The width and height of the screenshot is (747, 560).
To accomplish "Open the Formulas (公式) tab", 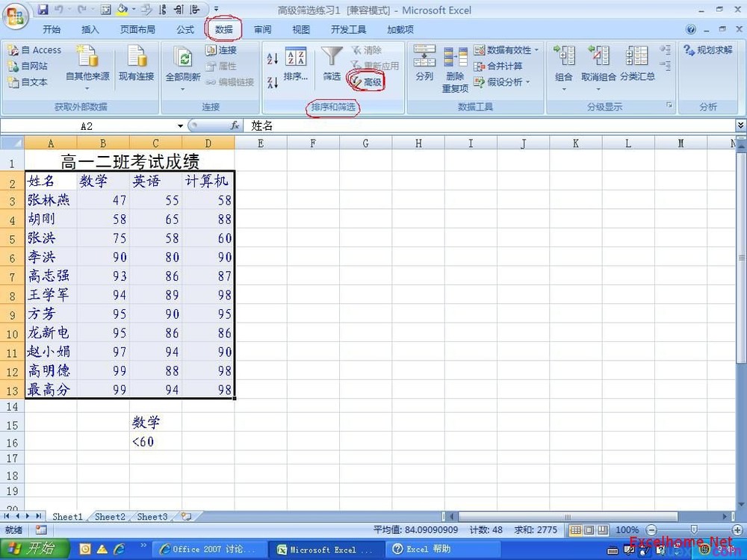I will tap(185, 30).
